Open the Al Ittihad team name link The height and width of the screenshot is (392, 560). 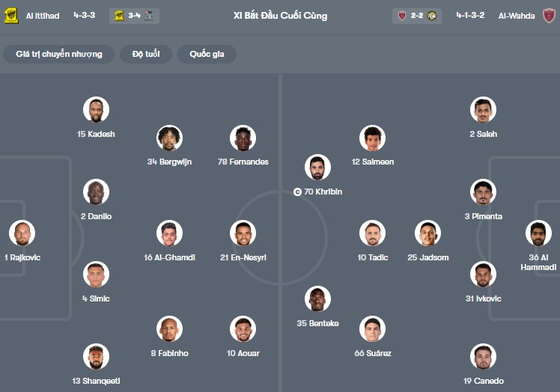click(x=42, y=16)
